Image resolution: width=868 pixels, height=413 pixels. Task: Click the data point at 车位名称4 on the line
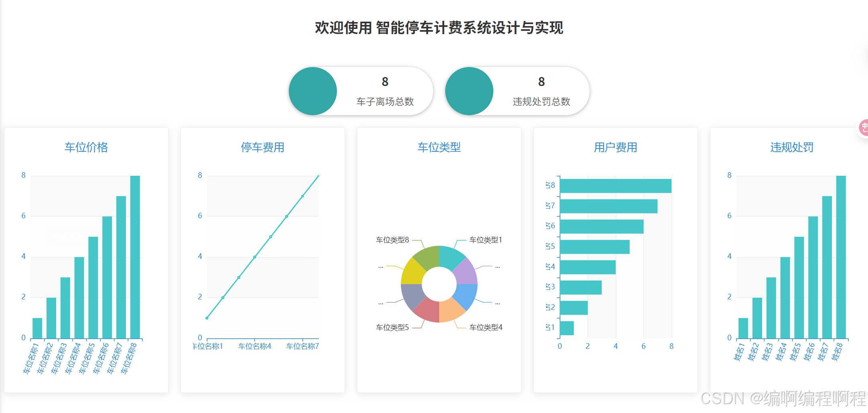point(255,257)
